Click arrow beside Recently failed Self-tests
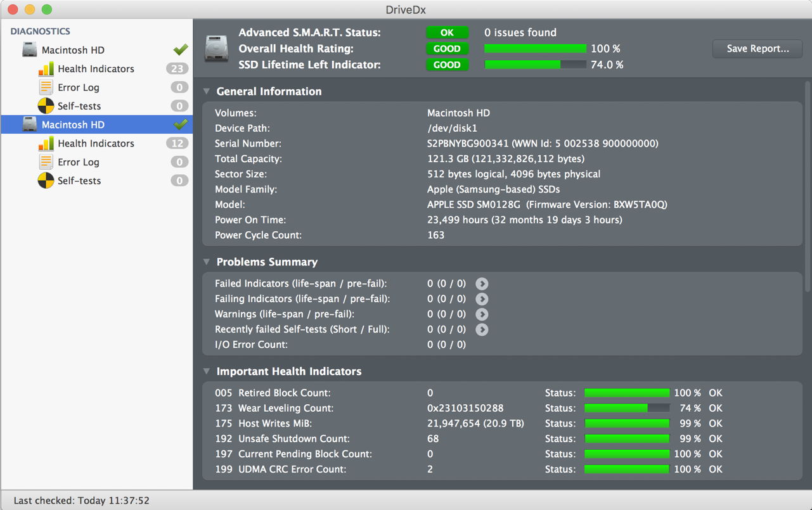The width and height of the screenshot is (812, 510). 482,329
